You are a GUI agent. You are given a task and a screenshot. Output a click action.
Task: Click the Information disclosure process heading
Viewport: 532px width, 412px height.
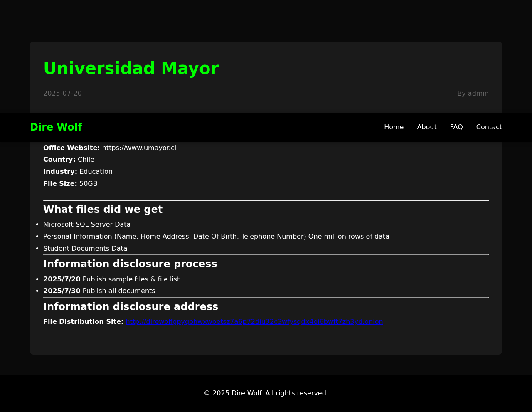click(x=130, y=264)
